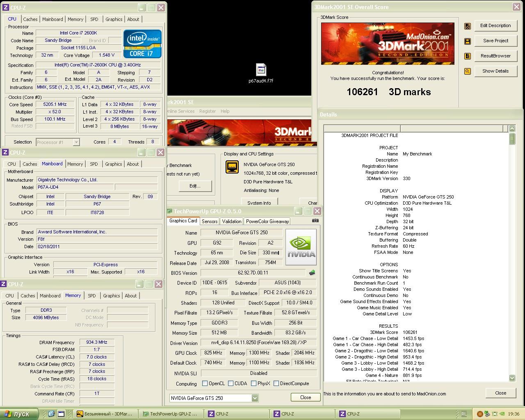Viewport: 525px width, 420px height.
Task: Click the 106261 3D marks score text
Action: (388, 91)
